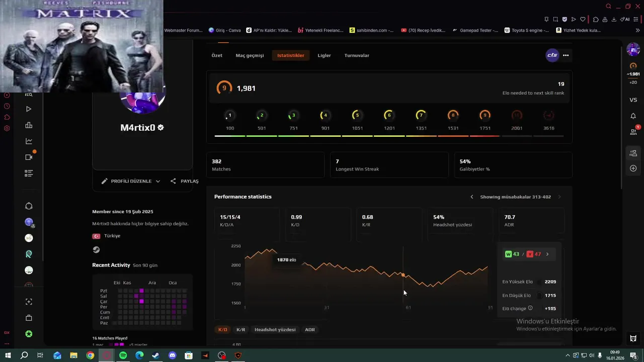644x362 pixels.
Task: Select the ADR chart filter
Action: click(x=310, y=329)
